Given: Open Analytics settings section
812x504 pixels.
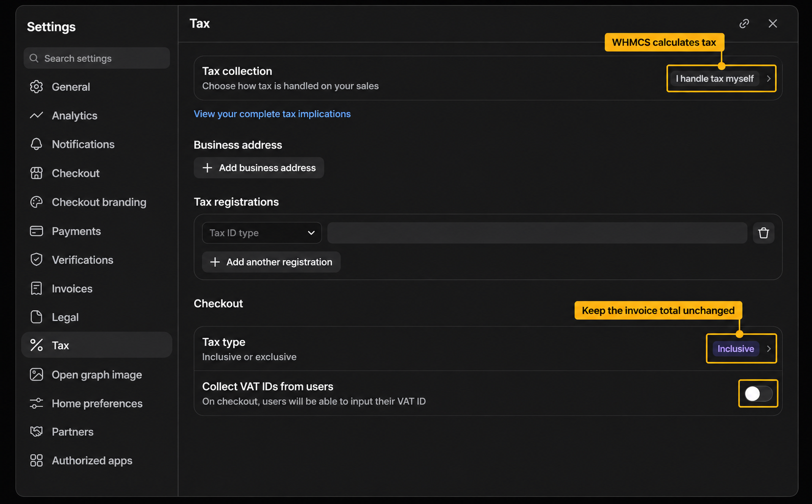Looking at the screenshot, I should pyautogui.click(x=97, y=116).
